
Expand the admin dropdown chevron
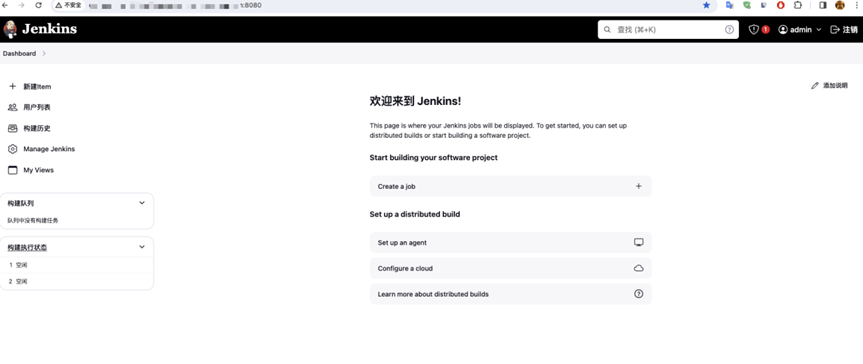tap(818, 30)
